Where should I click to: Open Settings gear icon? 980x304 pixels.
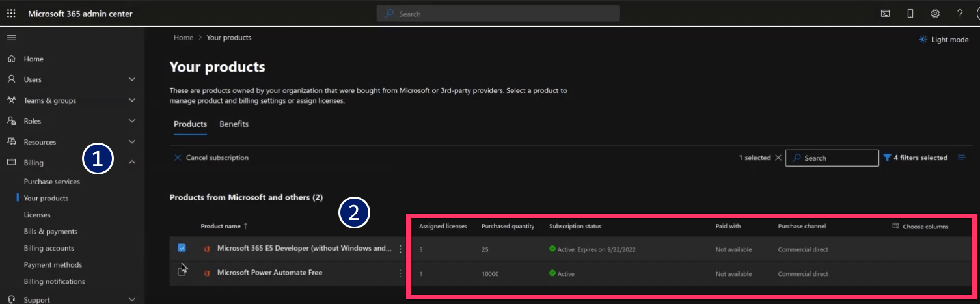point(935,14)
